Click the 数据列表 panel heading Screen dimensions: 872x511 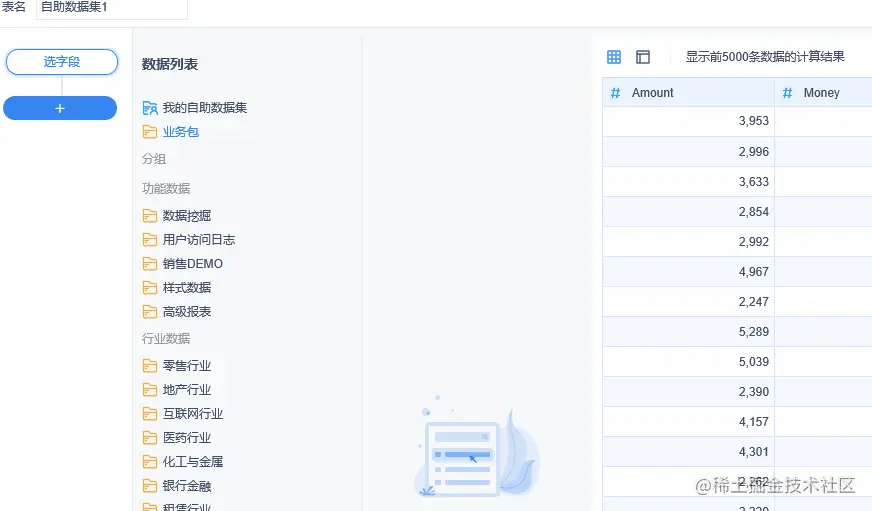[170, 65]
